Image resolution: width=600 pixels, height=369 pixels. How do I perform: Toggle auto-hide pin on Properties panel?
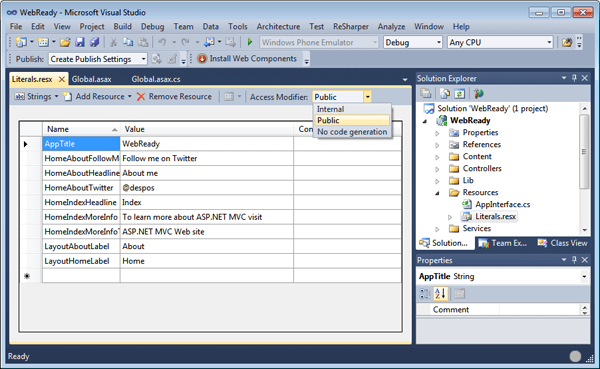click(574, 260)
